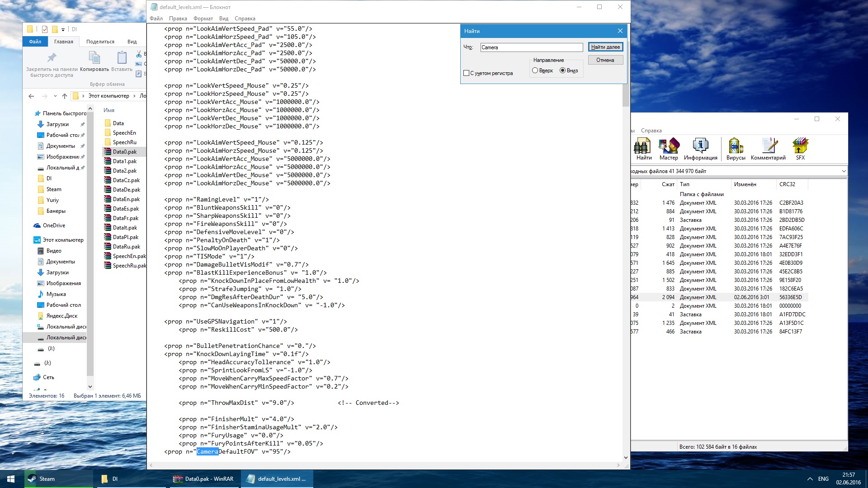
Task: Open the recent locations dropdown in Explorer
Action: (55, 96)
